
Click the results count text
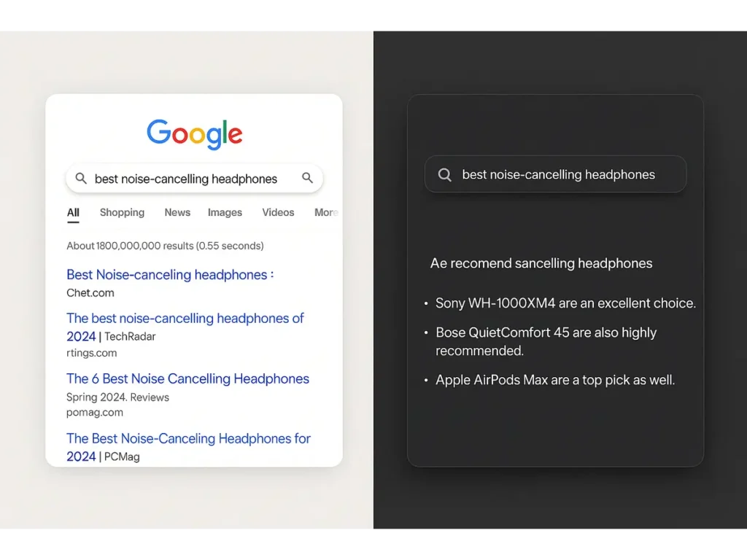165,246
